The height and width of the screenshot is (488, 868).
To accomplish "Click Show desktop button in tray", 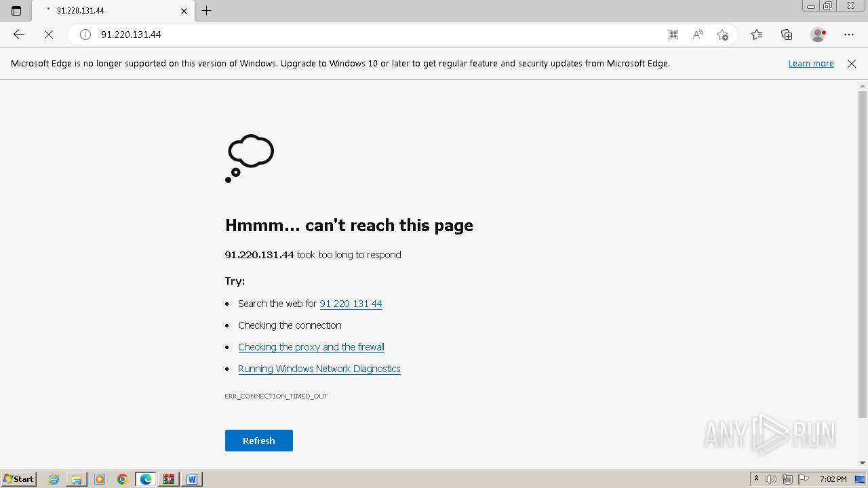I will pyautogui.click(x=861, y=479).
